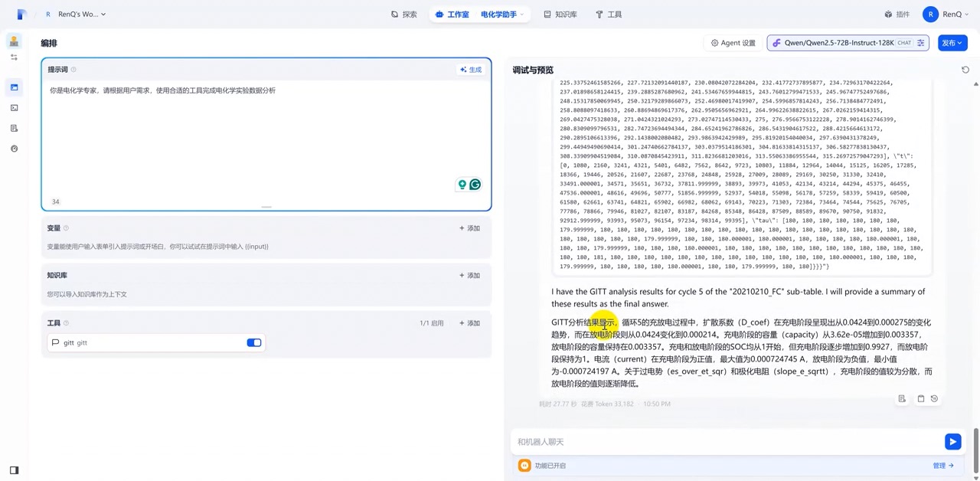Click the Agent 设置 button
This screenshot has height=481, width=980.
click(x=733, y=43)
